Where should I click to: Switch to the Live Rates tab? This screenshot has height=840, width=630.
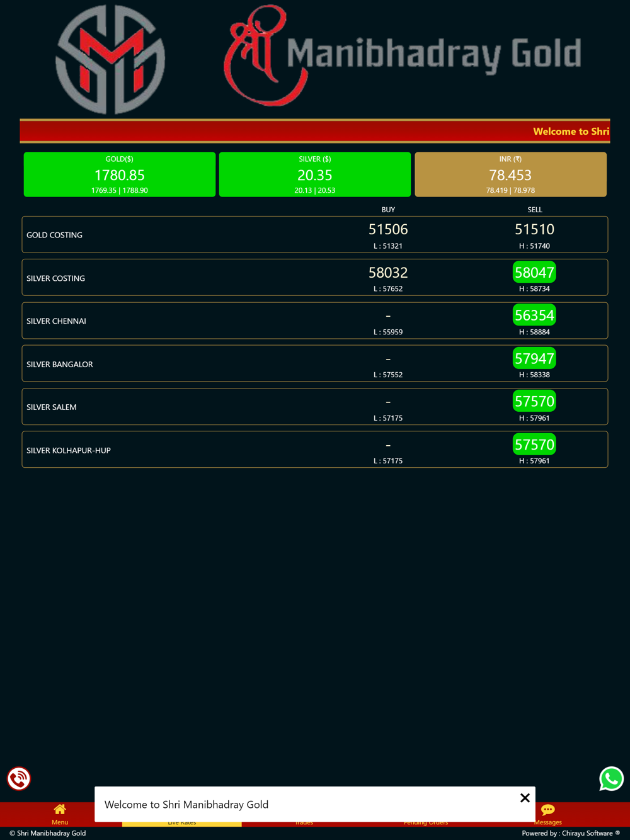pyautogui.click(x=182, y=822)
